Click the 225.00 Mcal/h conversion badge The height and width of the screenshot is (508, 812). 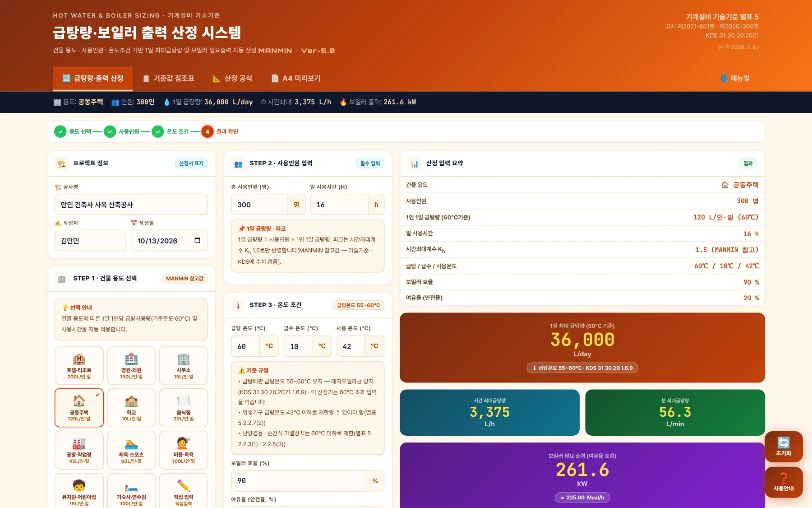coord(582,498)
